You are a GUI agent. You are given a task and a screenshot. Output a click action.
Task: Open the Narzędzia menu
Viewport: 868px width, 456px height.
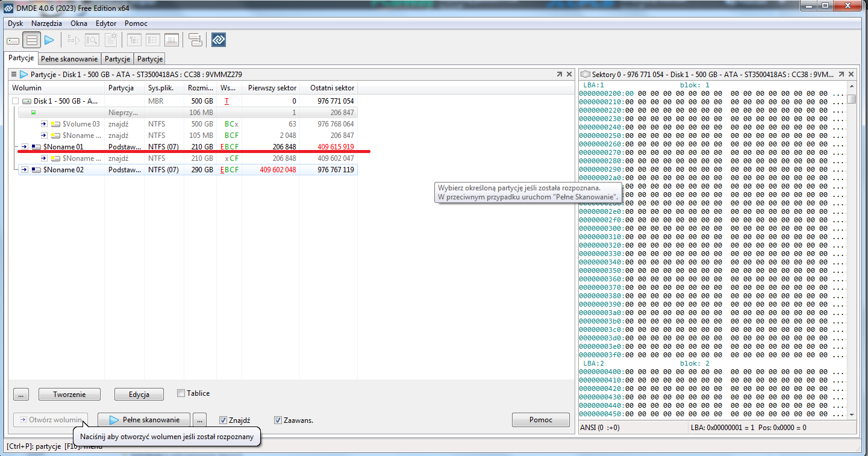tap(46, 23)
